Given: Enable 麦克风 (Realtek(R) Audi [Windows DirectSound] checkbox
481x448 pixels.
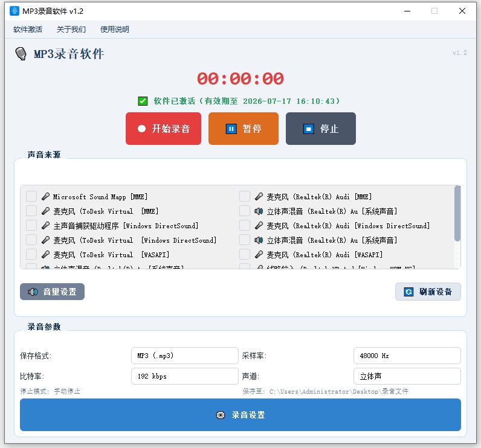Looking at the screenshot, I should (245, 226).
